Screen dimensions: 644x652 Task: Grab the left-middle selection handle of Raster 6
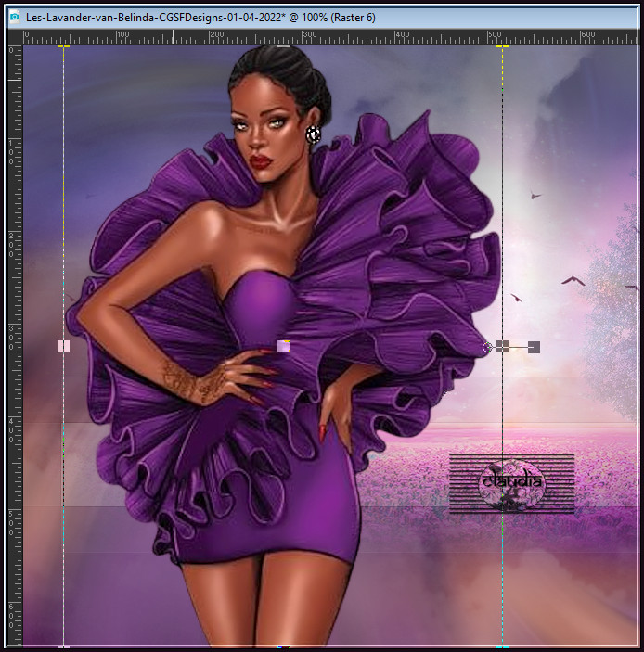[64, 346]
